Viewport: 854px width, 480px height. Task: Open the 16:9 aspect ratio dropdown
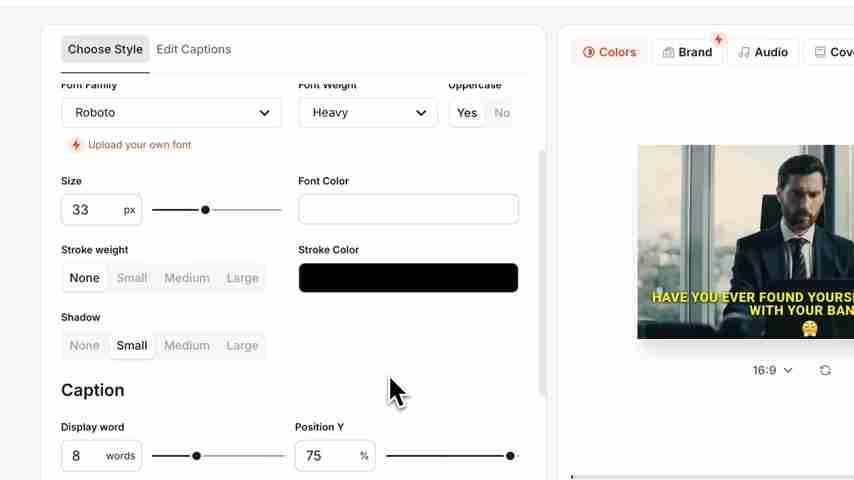772,370
